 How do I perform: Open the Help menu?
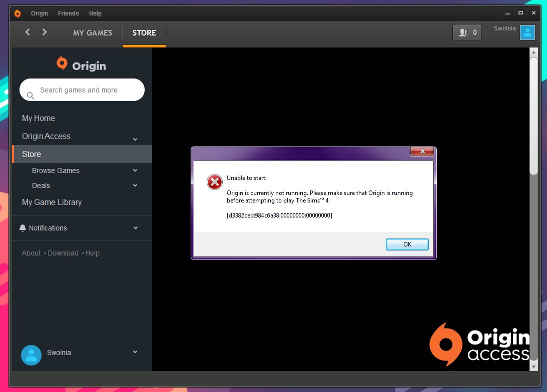[95, 13]
